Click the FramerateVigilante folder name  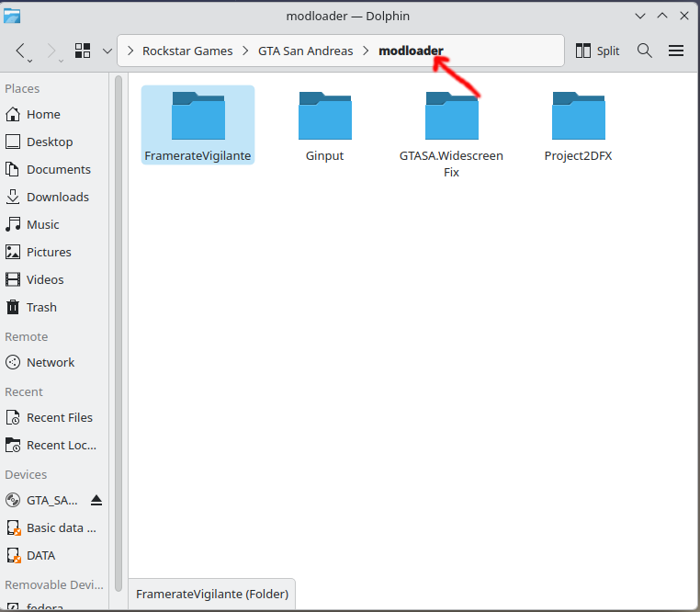(x=198, y=156)
